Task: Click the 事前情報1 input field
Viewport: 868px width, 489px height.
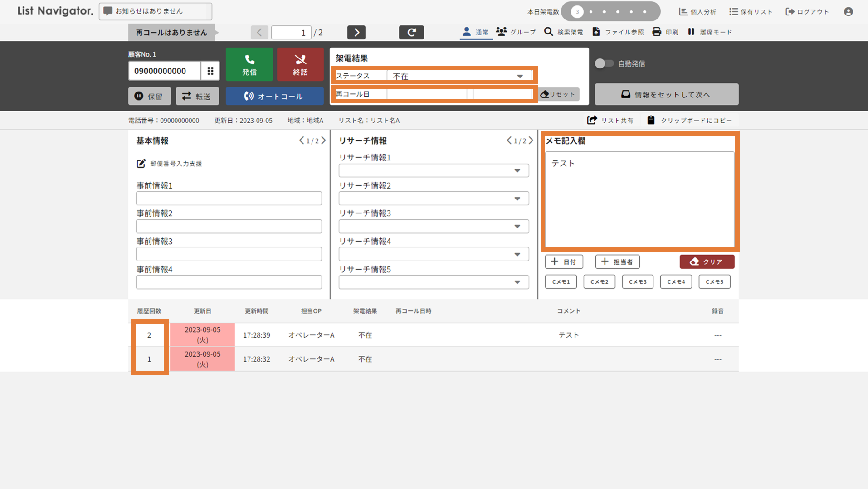Action: (x=229, y=199)
